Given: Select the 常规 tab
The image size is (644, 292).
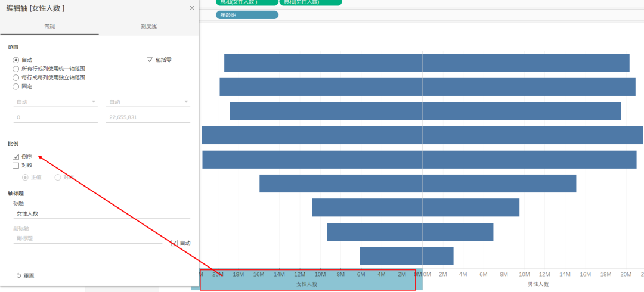Looking at the screenshot, I should tap(49, 27).
